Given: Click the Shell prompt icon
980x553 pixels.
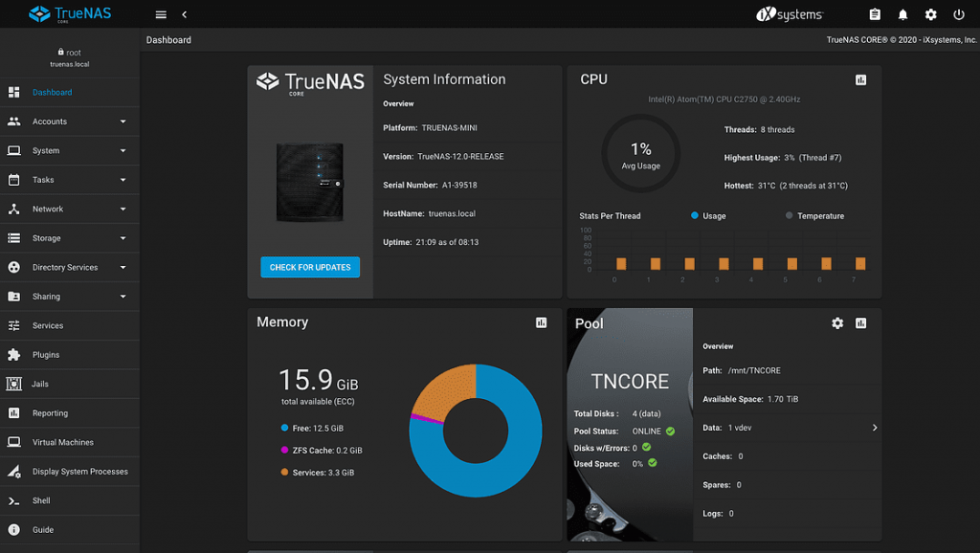Looking at the screenshot, I should (x=13, y=500).
